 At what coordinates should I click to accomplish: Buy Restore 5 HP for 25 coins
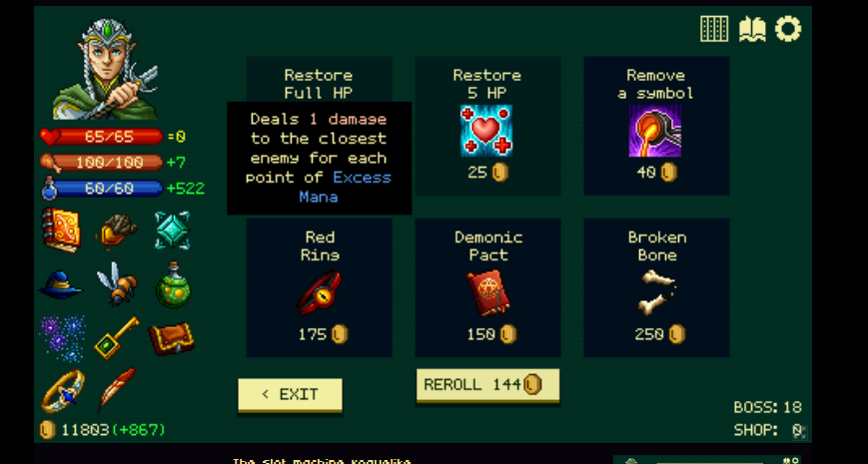[487, 126]
